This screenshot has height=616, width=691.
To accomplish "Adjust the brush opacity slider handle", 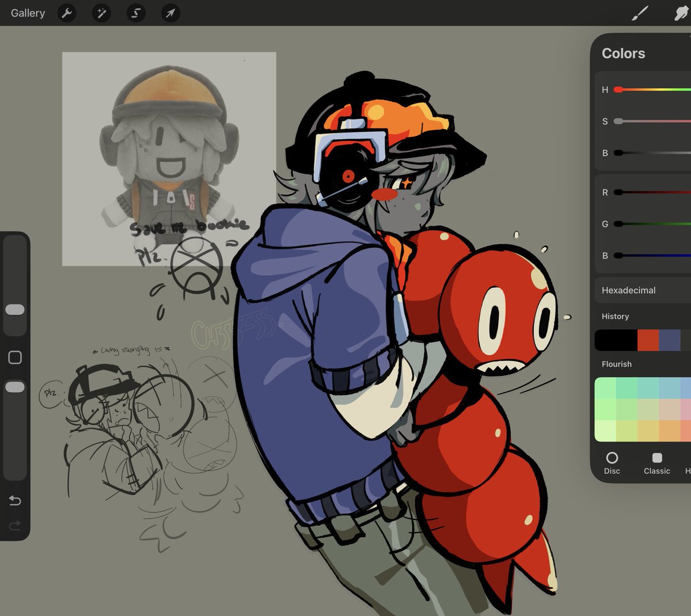I will pyautogui.click(x=15, y=387).
